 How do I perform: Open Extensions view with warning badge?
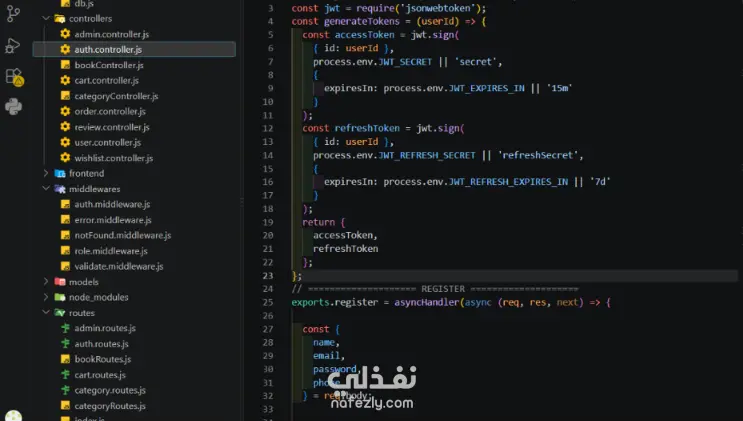14,77
